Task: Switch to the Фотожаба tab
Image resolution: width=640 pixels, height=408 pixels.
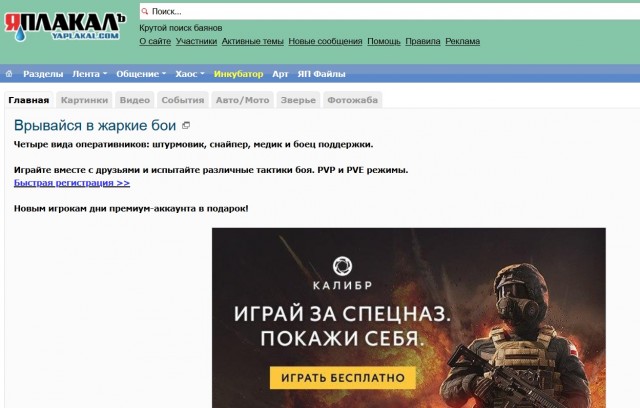Action: point(353,100)
